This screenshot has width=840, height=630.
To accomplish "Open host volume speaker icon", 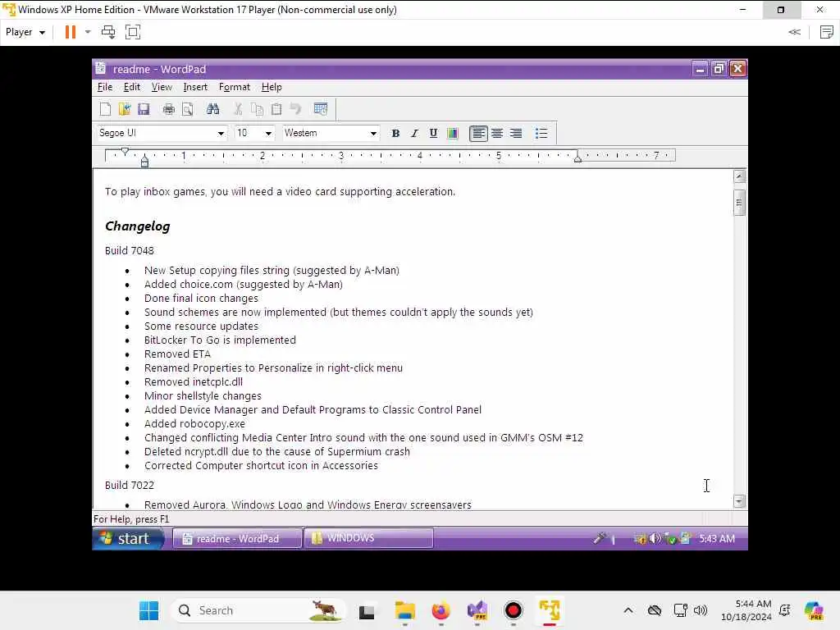I will click(701, 610).
